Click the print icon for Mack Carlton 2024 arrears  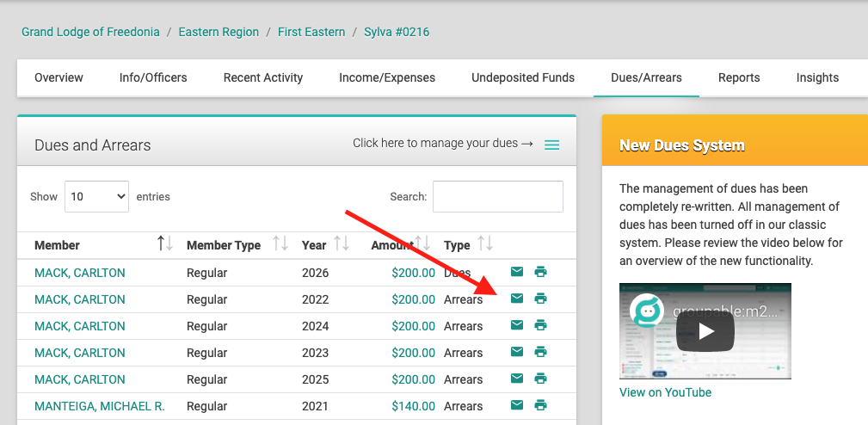click(540, 325)
